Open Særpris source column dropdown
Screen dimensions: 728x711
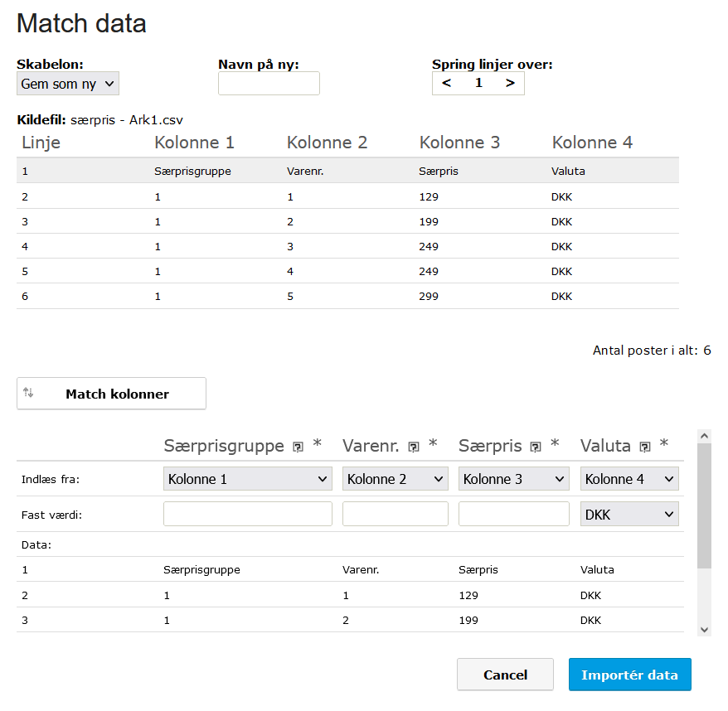click(x=513, y=479)
